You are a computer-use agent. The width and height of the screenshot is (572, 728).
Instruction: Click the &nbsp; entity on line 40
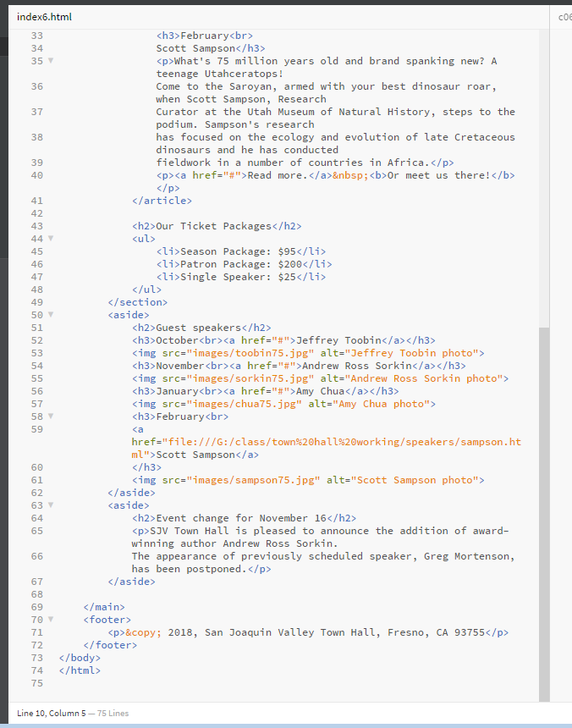tap(350, 175)
